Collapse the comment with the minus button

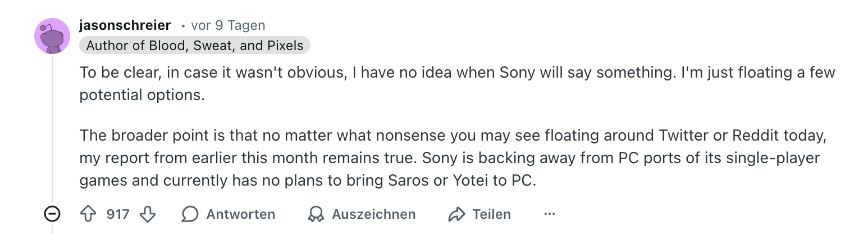(x=52, y=214)
